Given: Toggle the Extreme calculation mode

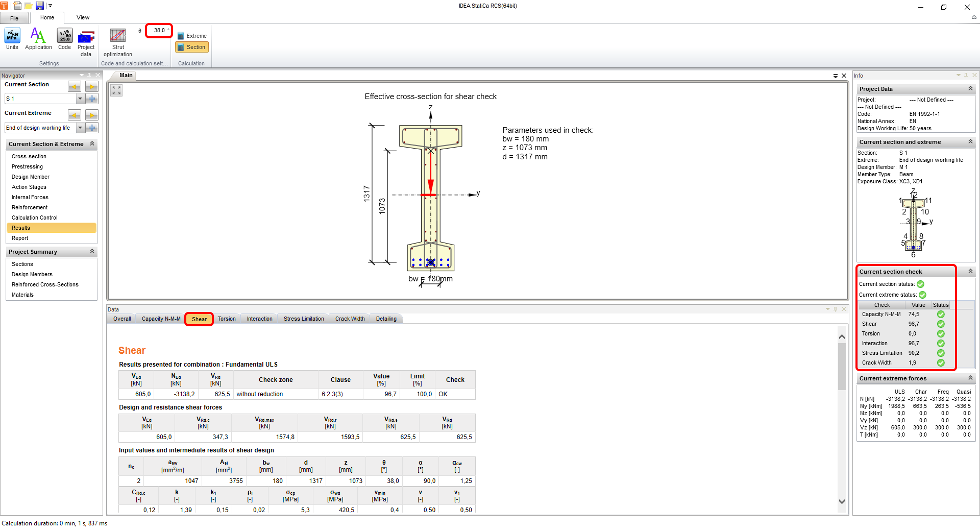Looking at the screenshot, I should 192,36.
